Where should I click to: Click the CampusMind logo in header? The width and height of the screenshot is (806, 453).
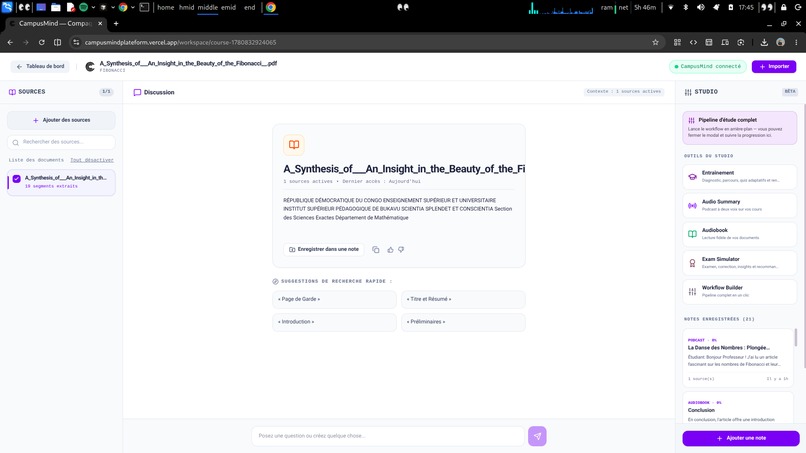click(x=90, y=67)
